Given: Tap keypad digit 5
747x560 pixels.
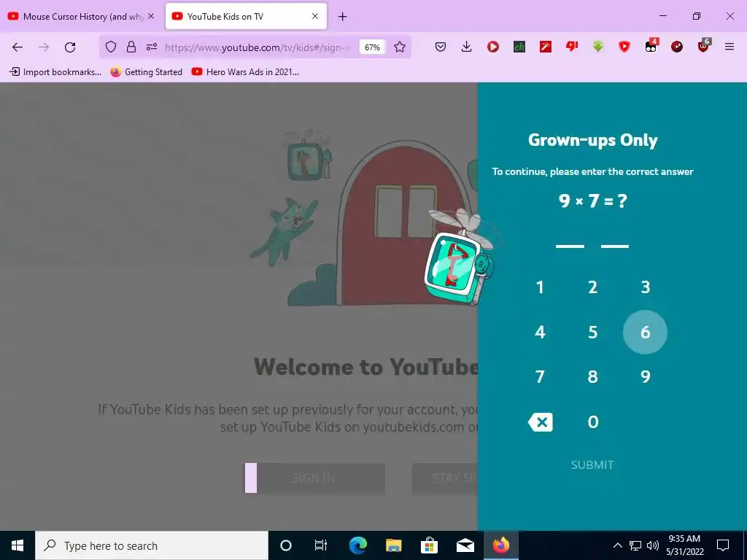Looking at the screenshot, I should (x=592, y=332).
